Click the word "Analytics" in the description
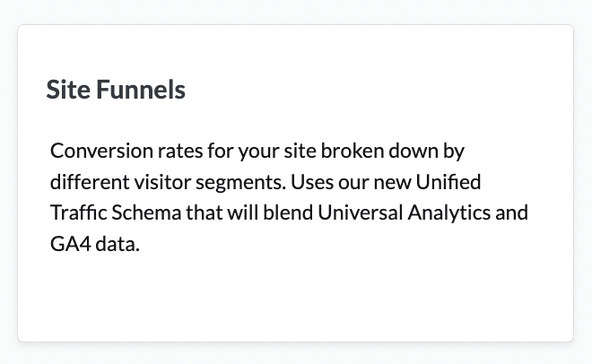 (x=444, y=213)
